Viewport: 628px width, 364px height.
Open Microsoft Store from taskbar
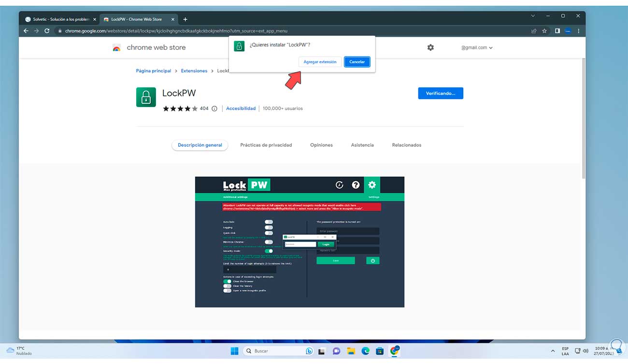click(x=380, y=351)
